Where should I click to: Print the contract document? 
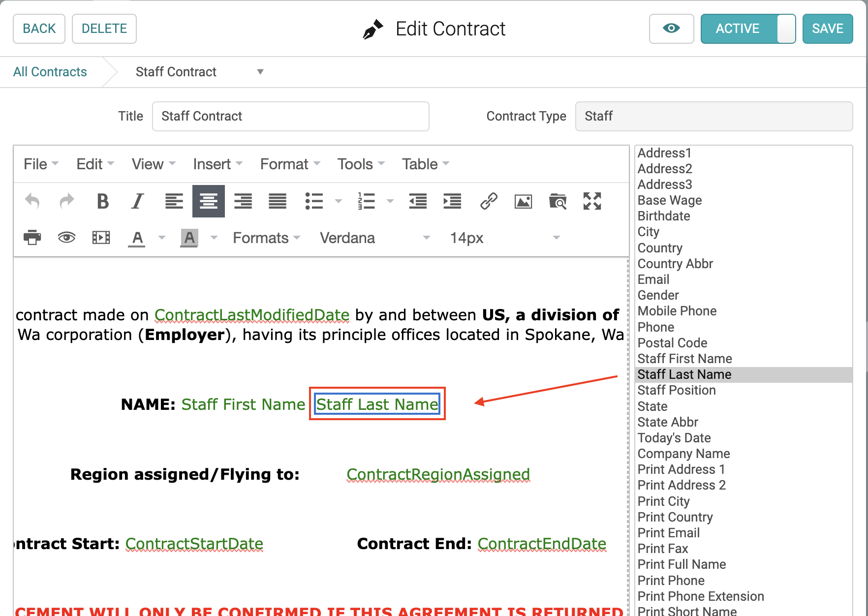(32, 238)
